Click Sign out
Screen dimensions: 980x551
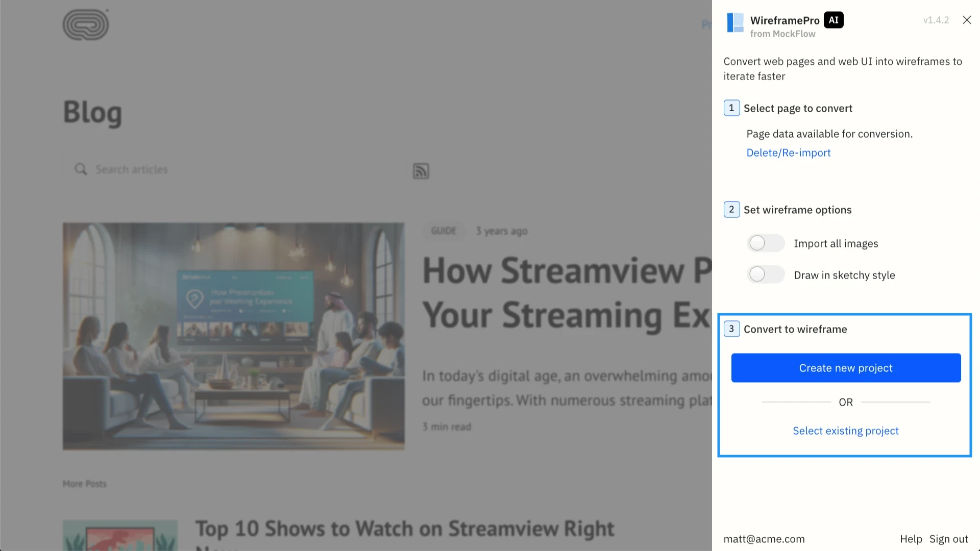coord(949,539)
